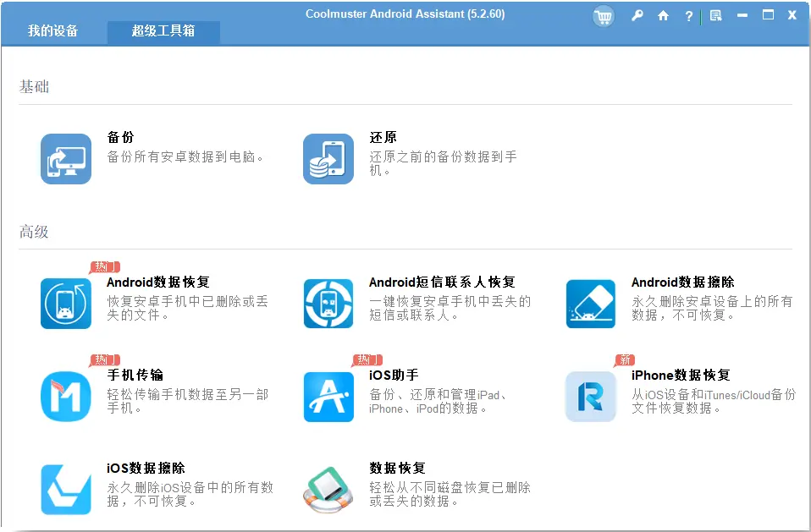
Task: Open the Android数据擦除 eraser icon
Action: tap(591, 303)
